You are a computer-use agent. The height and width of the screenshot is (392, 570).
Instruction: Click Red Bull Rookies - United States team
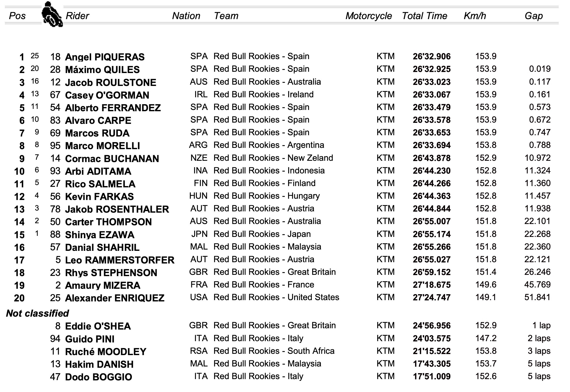276,297
